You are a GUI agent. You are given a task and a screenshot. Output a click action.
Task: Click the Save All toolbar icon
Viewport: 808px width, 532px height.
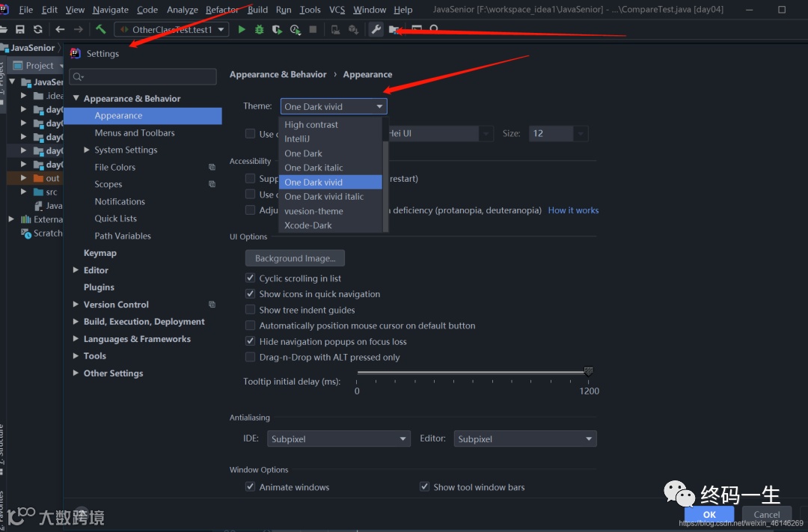click(20, 29)
